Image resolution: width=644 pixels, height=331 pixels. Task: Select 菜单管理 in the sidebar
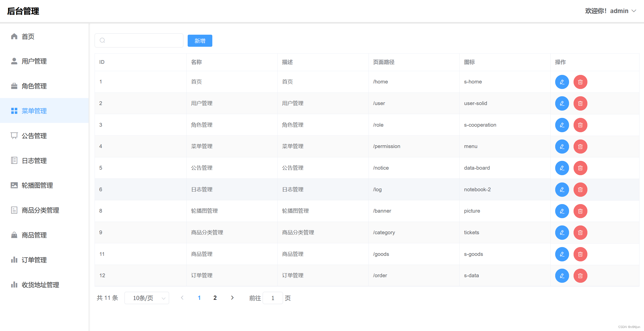44,111
